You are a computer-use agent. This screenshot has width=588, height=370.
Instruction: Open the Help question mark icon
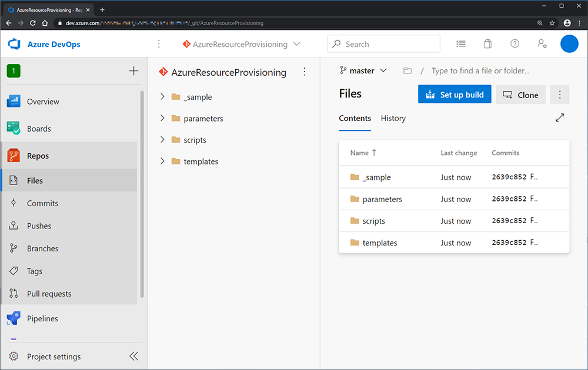click(515, 44)
